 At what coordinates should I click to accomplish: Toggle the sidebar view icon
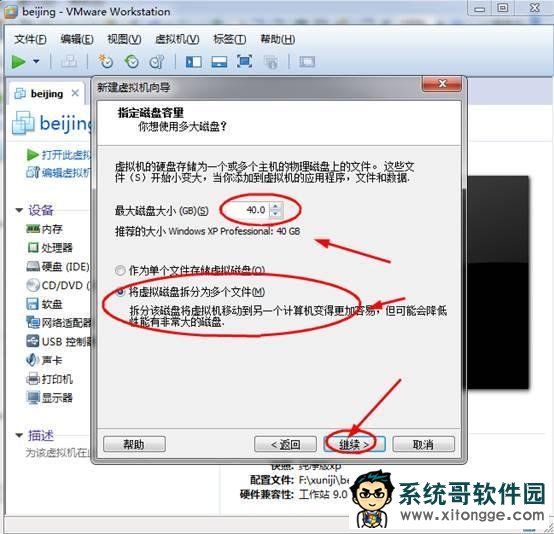tap(194, 62)
